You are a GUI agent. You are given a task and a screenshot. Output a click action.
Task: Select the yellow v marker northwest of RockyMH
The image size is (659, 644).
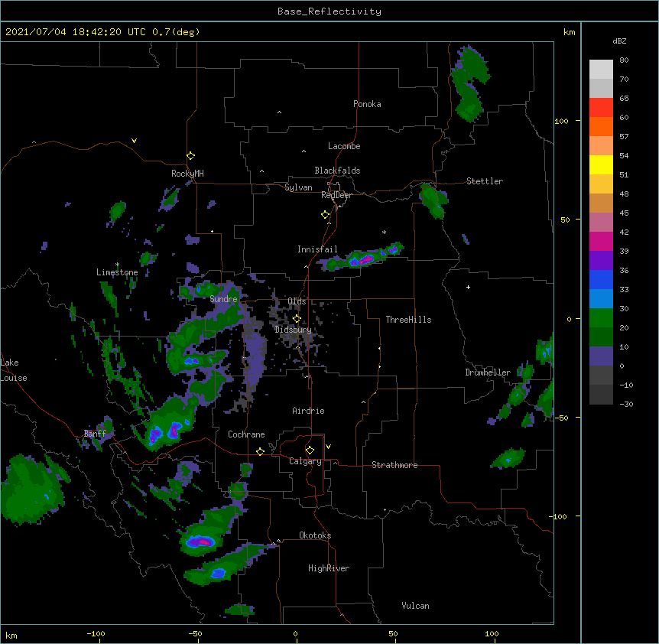[134, 141]
